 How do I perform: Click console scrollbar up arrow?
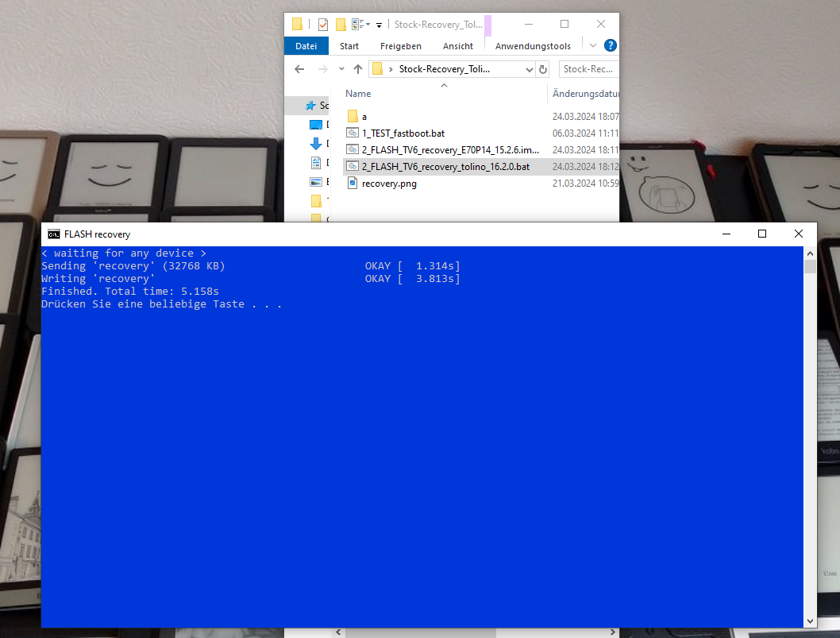pyautogui.click(x=810, y=253)
